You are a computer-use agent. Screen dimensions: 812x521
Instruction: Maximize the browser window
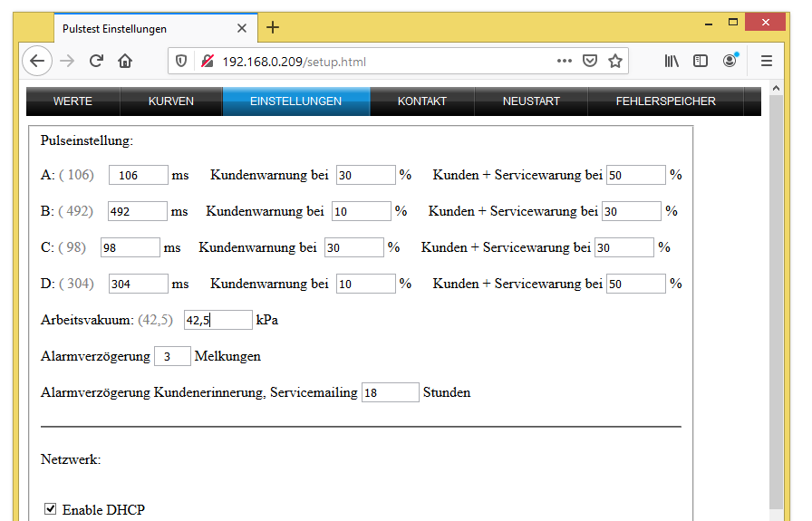click(x=733, y=23)
